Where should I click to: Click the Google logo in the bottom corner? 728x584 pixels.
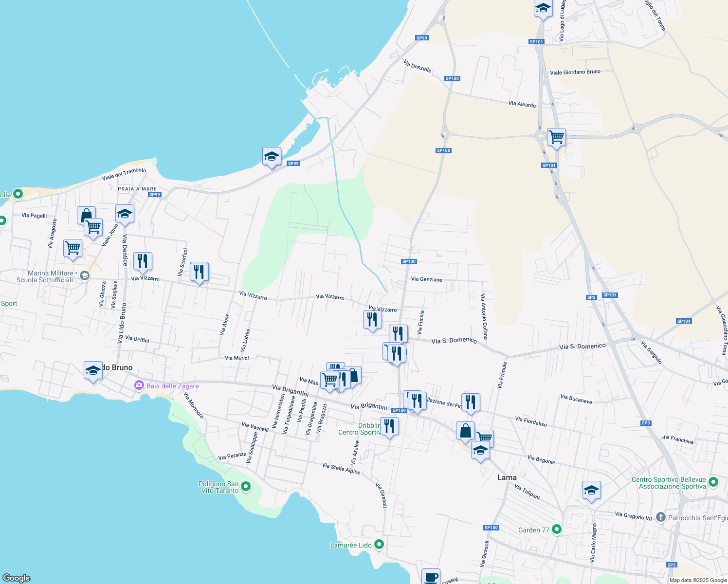point(16,579)
